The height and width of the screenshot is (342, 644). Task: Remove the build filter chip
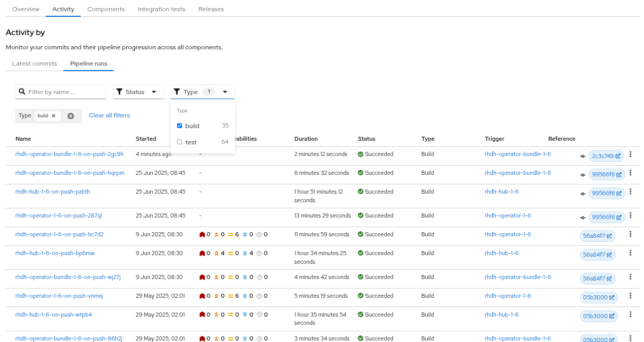click(x=54, y=116)
